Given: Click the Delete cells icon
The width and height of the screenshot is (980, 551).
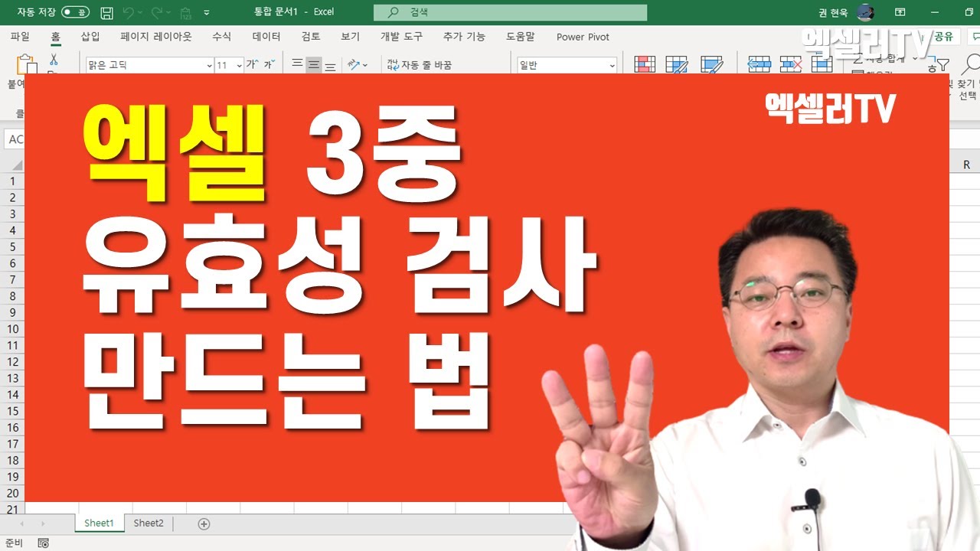Looking at the screenshot, I should (x=791, y=64).
